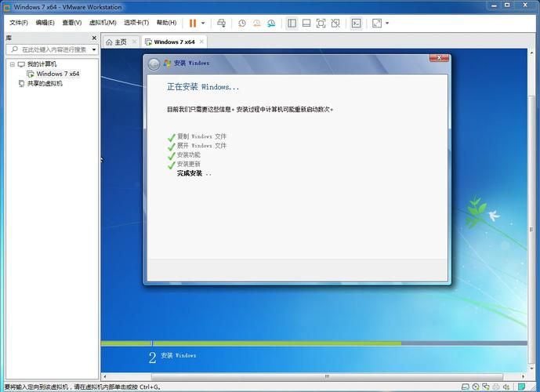
Task: Select 我的计算机 in the library tree
Action: pyautogui.click(x=42, y=64)
